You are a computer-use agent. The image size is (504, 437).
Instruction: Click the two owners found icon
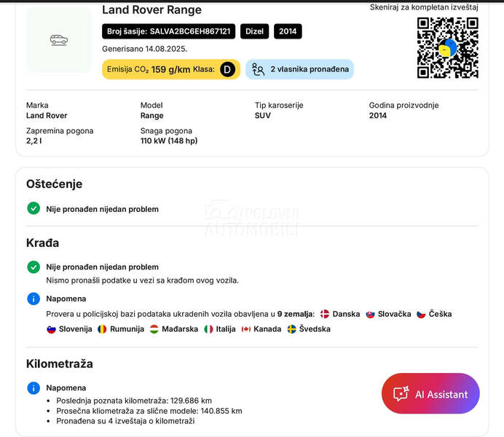pyautogui.click(x=258, y=69)
